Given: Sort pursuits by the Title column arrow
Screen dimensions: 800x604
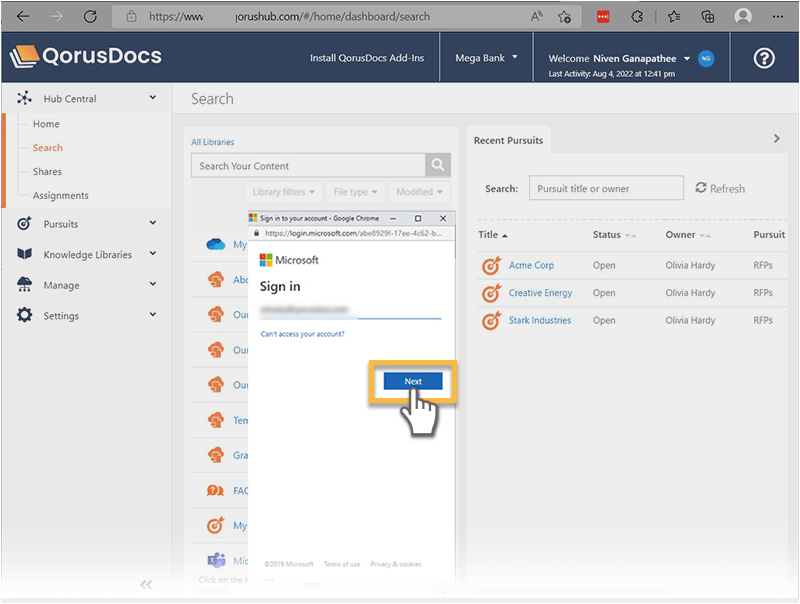Looking at the screenshot, I should click(504, 235).
